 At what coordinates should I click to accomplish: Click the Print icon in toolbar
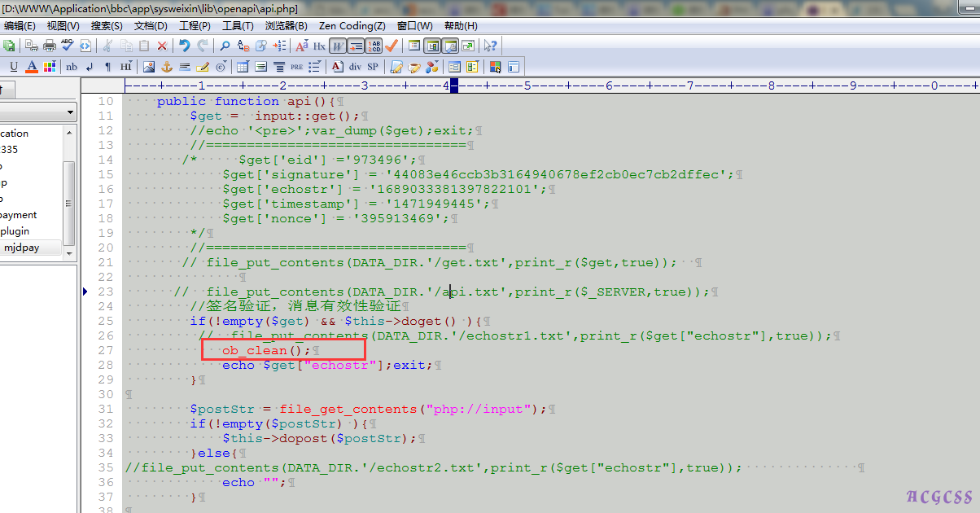pyautogui.click(x=50, y=46)
